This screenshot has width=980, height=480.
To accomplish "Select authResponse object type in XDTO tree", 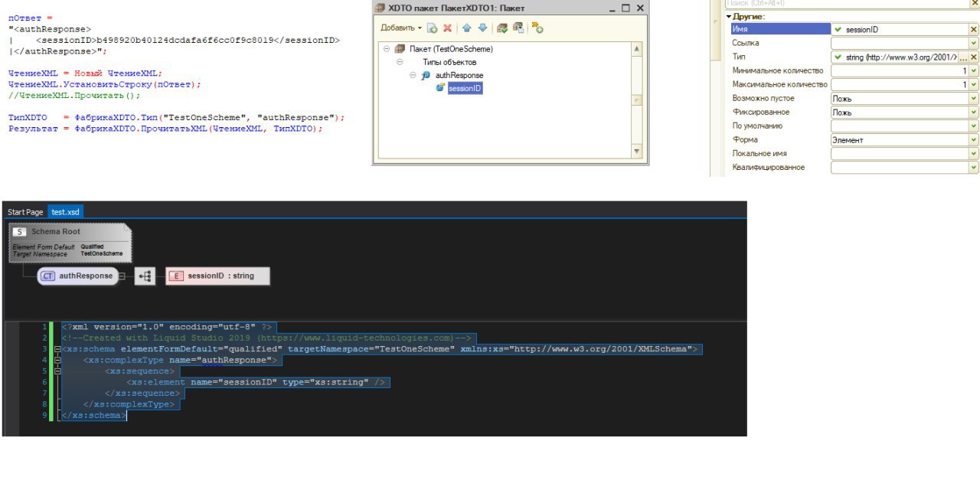I will 459,75.
